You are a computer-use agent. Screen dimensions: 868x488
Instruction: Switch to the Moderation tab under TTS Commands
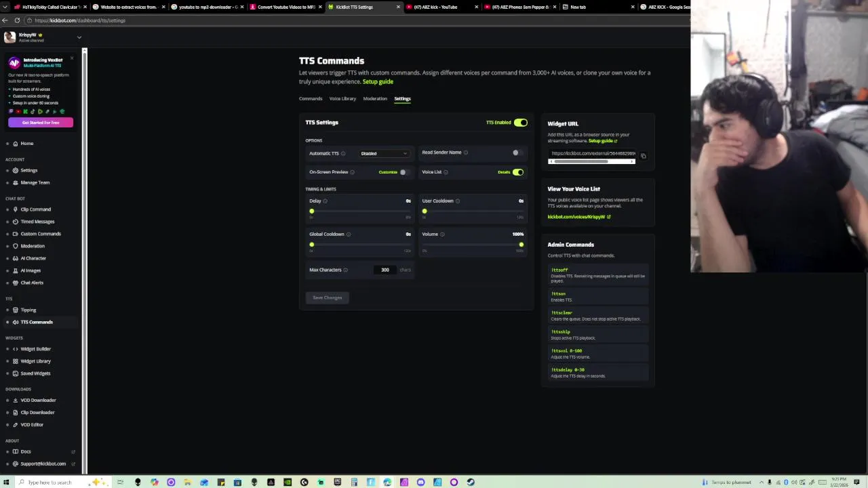(375, 99)
